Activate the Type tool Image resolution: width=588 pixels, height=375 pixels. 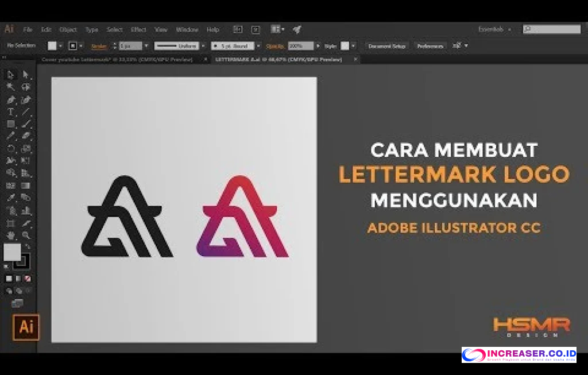click(10, 111)
